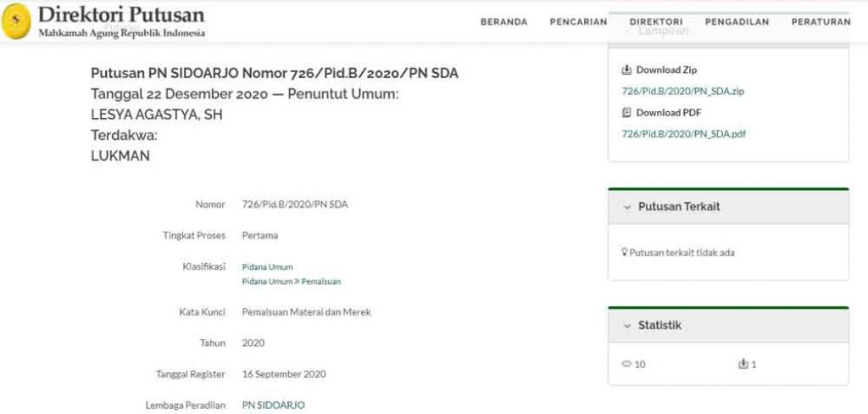Select the Nomor value 726/Pid.B/2020/PN SDA
Screen dimensions: 868x414
[295, 204]
